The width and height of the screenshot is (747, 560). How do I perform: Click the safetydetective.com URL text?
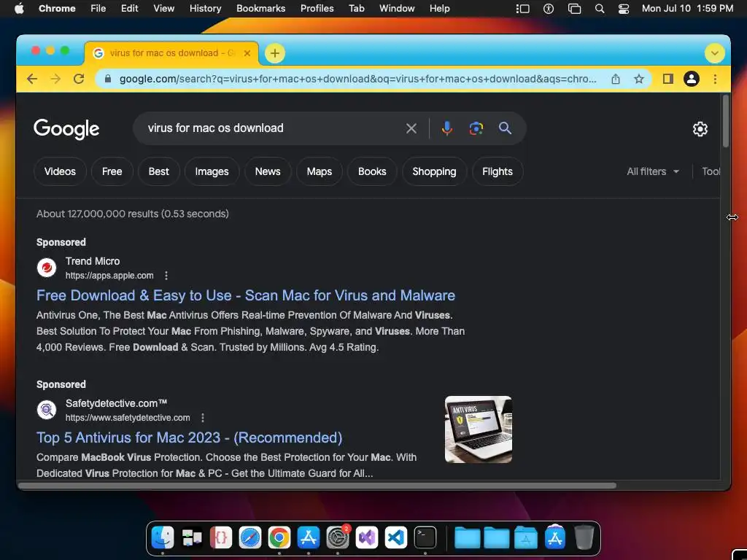[128, 418]
